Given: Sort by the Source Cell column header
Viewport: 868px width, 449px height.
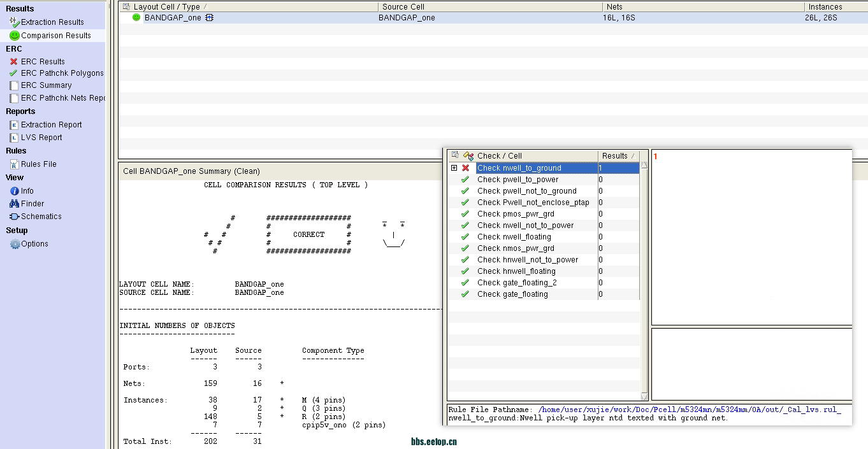Looking at the screenshot, I should point(490,7).
